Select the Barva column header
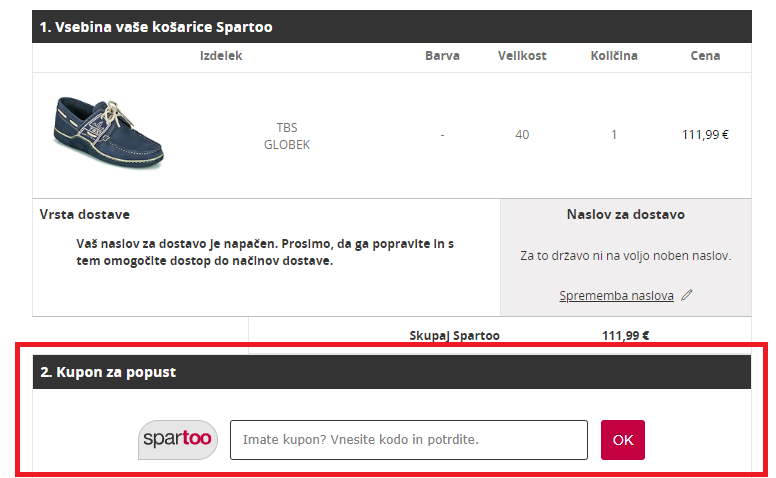Viewport: 776px width, 478px height. click(x=442, y=55)
